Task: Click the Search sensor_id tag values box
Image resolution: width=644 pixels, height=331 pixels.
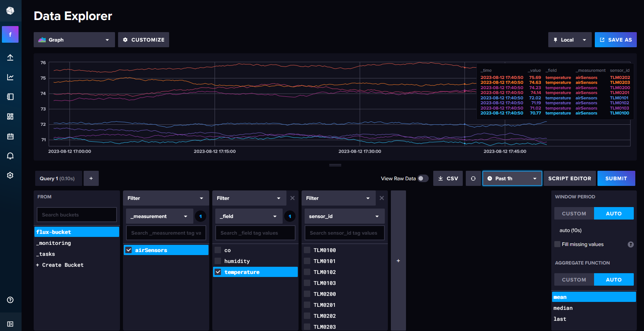Action: (345, 233)
